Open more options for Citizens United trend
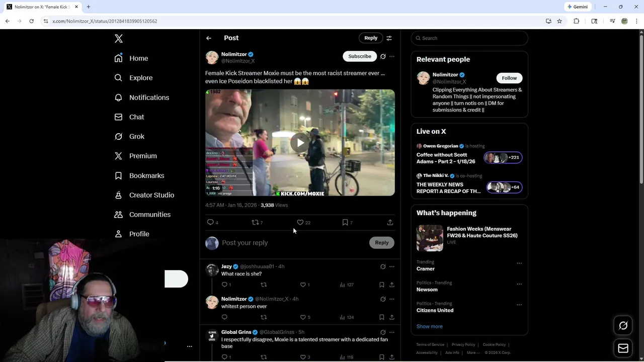 (x=519, y=305)
